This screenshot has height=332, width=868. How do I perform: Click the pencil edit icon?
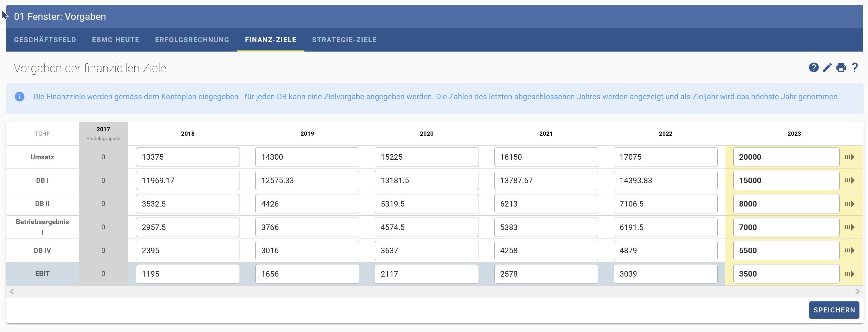point(827,68)
